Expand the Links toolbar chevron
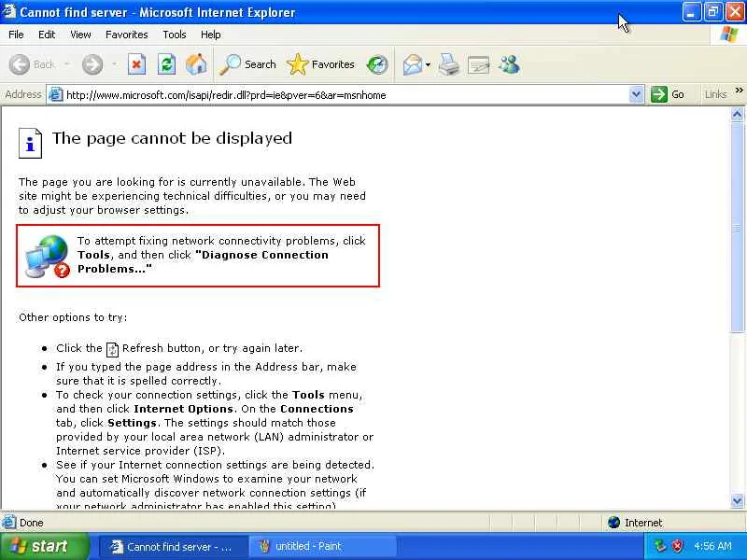Screen dimensions: 747x560 [x=739, y=90]
